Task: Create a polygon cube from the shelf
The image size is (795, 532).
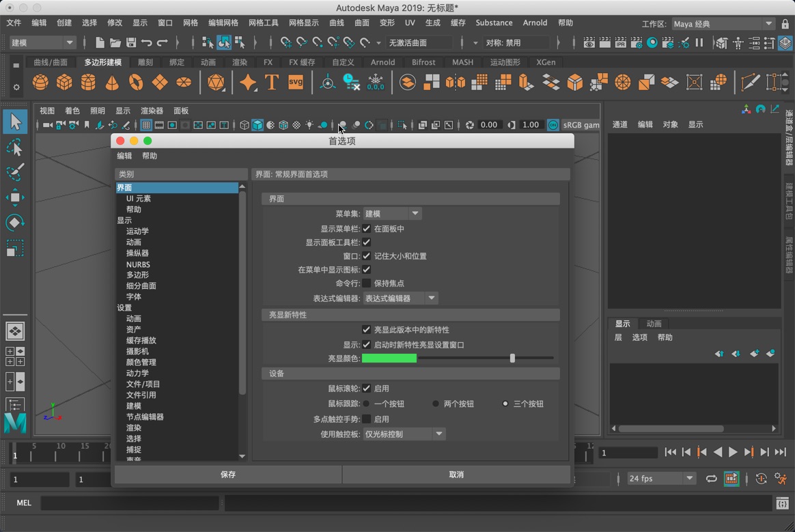Action: (x=64, y=82)
